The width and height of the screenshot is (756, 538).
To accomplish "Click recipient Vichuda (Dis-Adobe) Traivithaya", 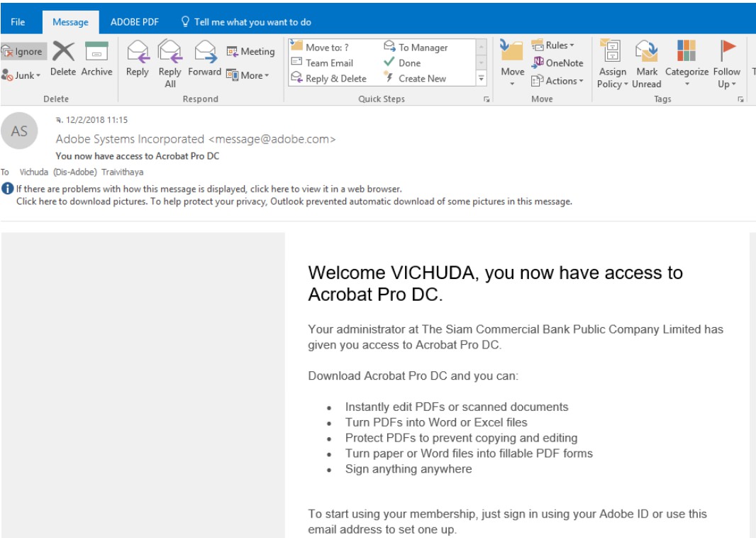I will click(x=82, y=172).
